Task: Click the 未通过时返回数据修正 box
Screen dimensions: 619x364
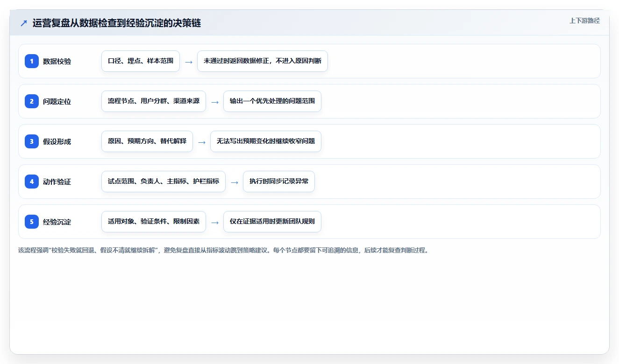Action: [263, 61]
